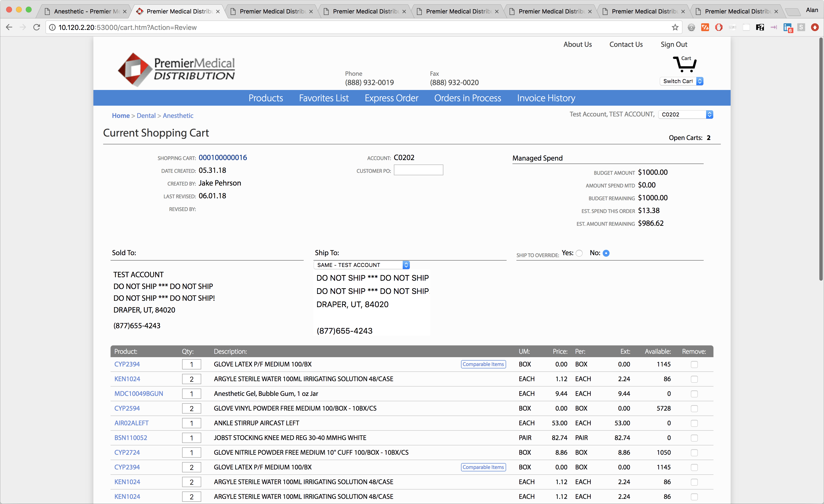Image resolution: width=824 pixels, height=504 pixels.
Task: Reload the page using the refresh icon
Action: [37, 27]
